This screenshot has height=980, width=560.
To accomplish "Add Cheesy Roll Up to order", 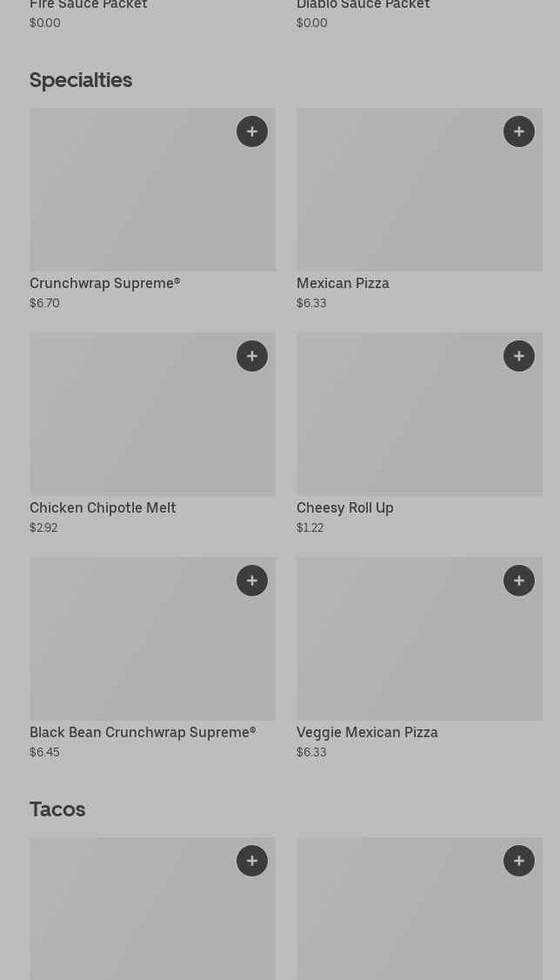I will (x=519, y=356).
